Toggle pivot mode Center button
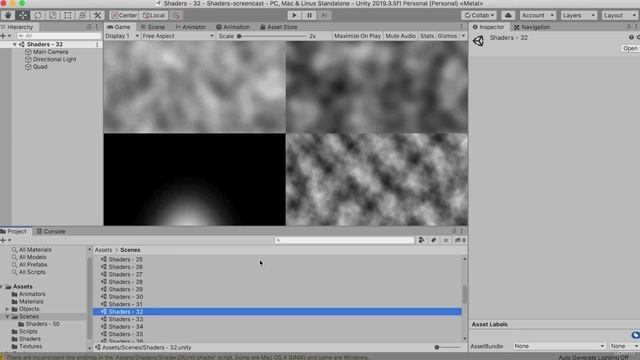Image resolution: width=640 pixels, height=360 pixels. (x=124, y=15)
